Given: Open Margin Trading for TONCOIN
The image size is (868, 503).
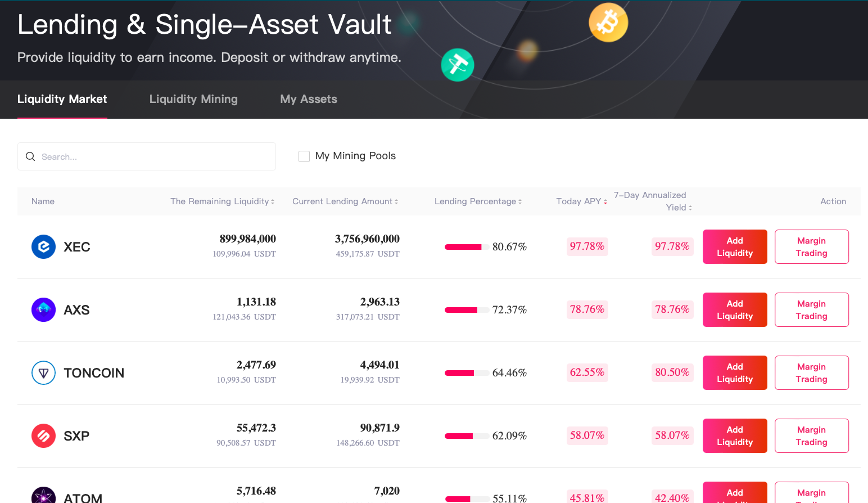Looking at the screenshot, I should click(811, 372).
